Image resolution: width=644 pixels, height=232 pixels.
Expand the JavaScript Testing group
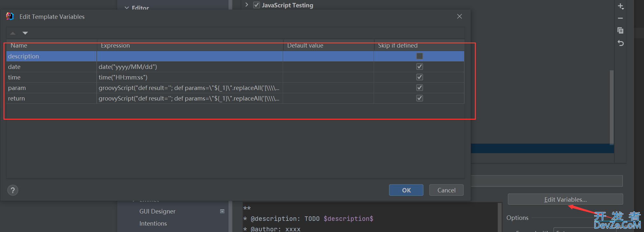click(x=247, y=5)
